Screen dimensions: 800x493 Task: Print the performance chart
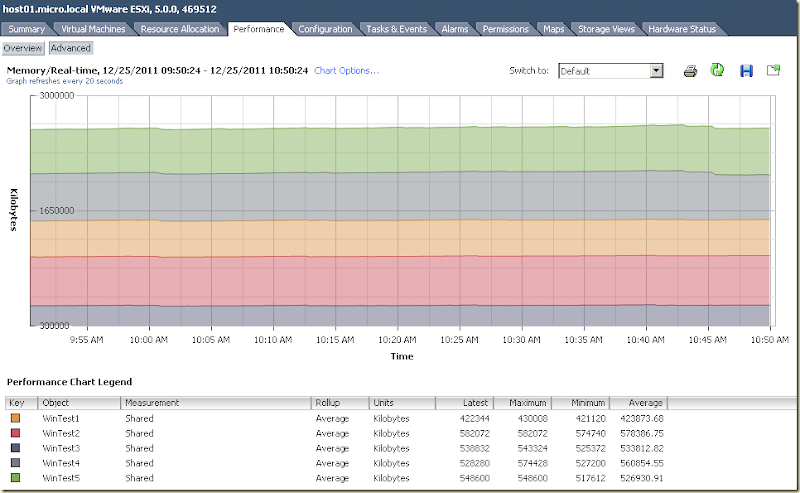[690, 71]
